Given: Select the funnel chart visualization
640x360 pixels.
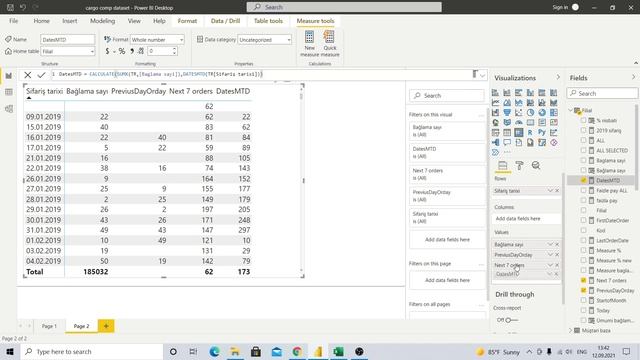Looking at the screenshot, I should [x=507, y=113].
